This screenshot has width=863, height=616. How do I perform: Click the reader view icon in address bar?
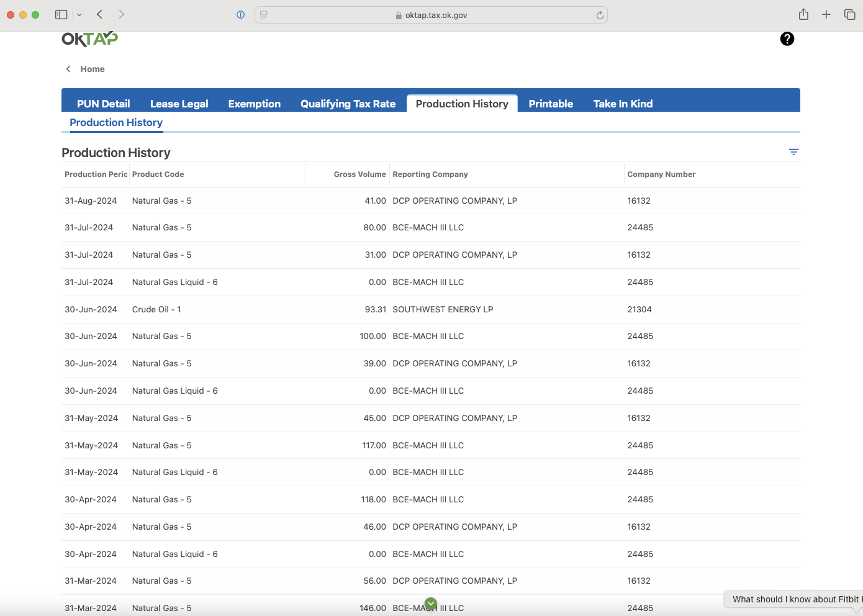click(263, 15)
